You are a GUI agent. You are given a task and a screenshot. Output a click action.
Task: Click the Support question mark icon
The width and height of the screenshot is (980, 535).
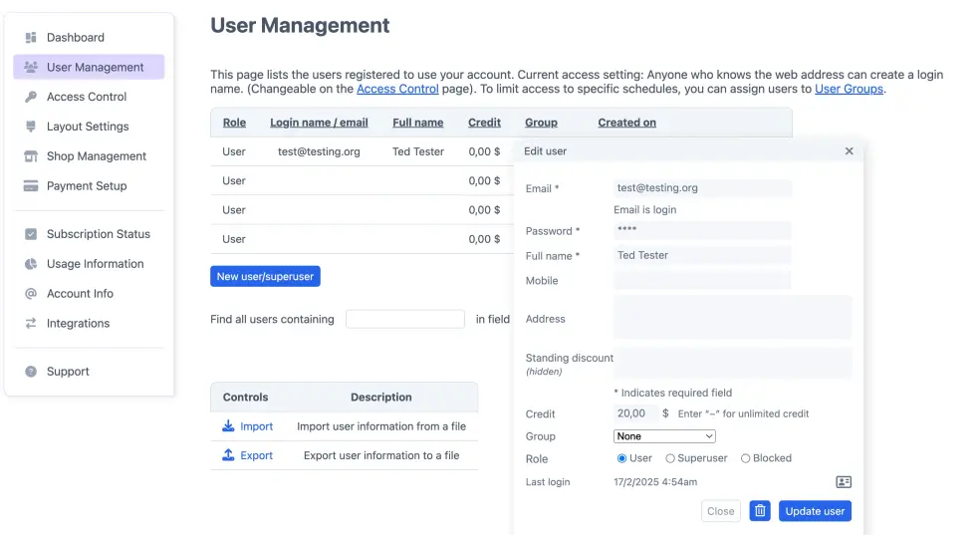(31, 372)
